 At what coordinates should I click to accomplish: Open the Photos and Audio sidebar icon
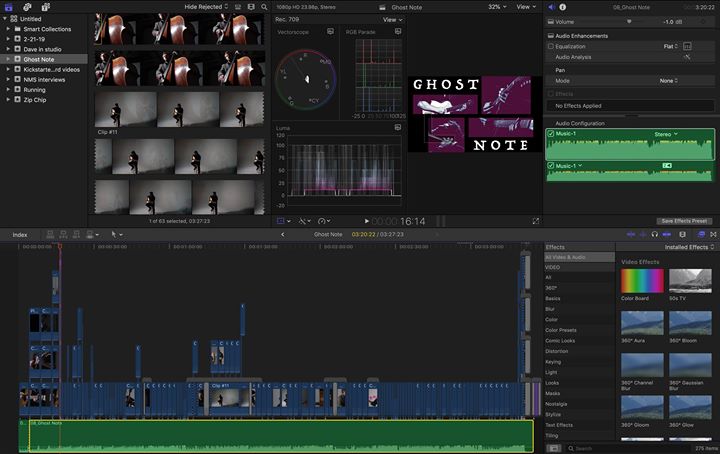coord(27,7)
